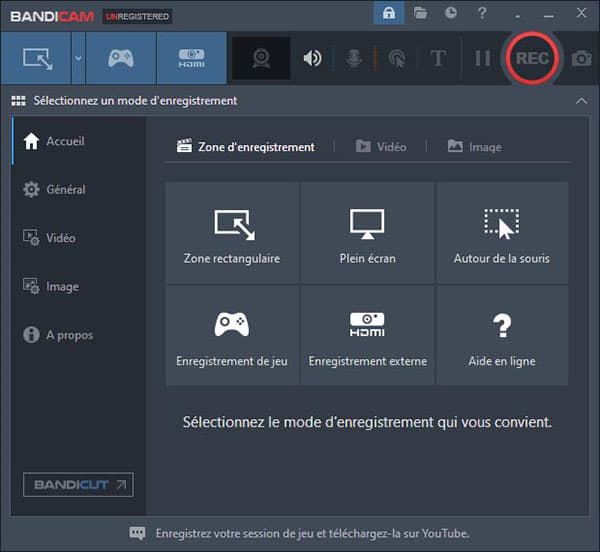Toggle the microphone recording icon
The width and height of the screenshot is (600, 552).
pos(354,58)
